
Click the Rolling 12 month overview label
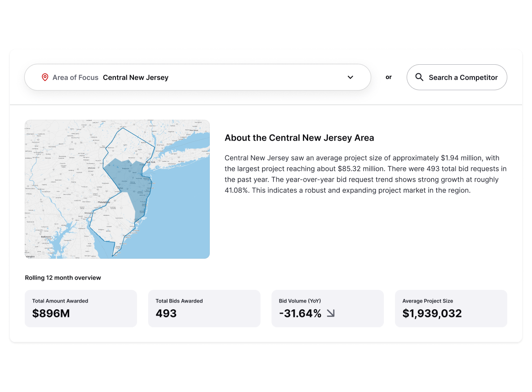point(63,278)
